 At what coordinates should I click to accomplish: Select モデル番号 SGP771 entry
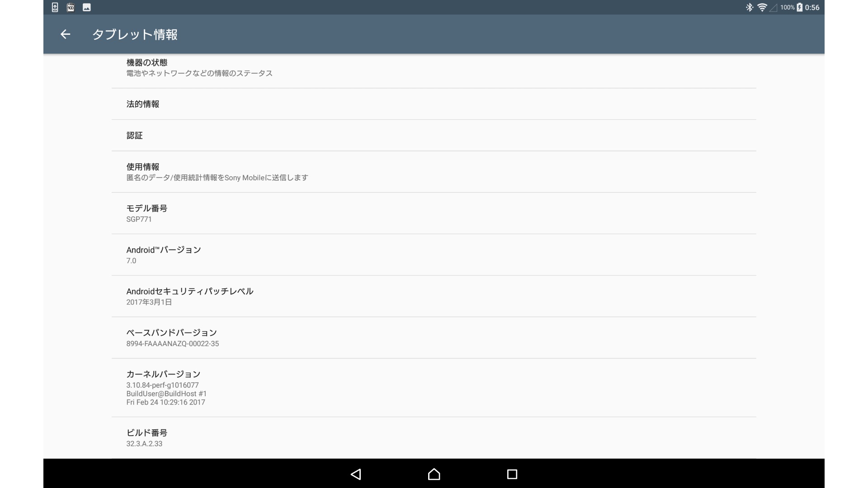(434, 213)
